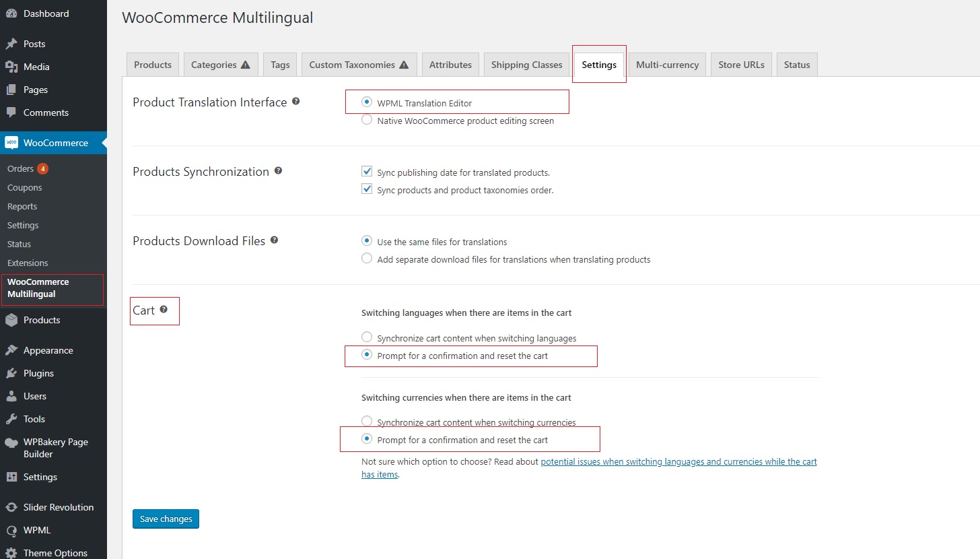
Task: Switch to the Attributes tab
Action: [450, 65]
